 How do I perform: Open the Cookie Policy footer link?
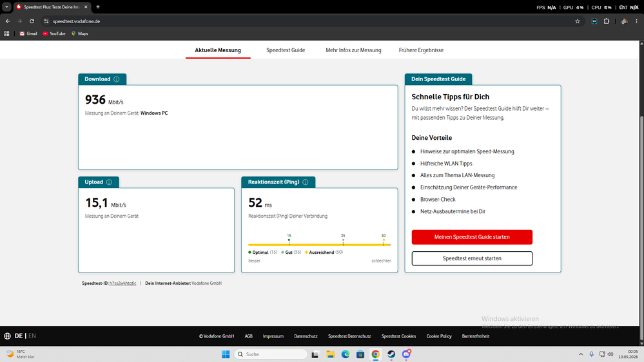(x=438, y=336)
